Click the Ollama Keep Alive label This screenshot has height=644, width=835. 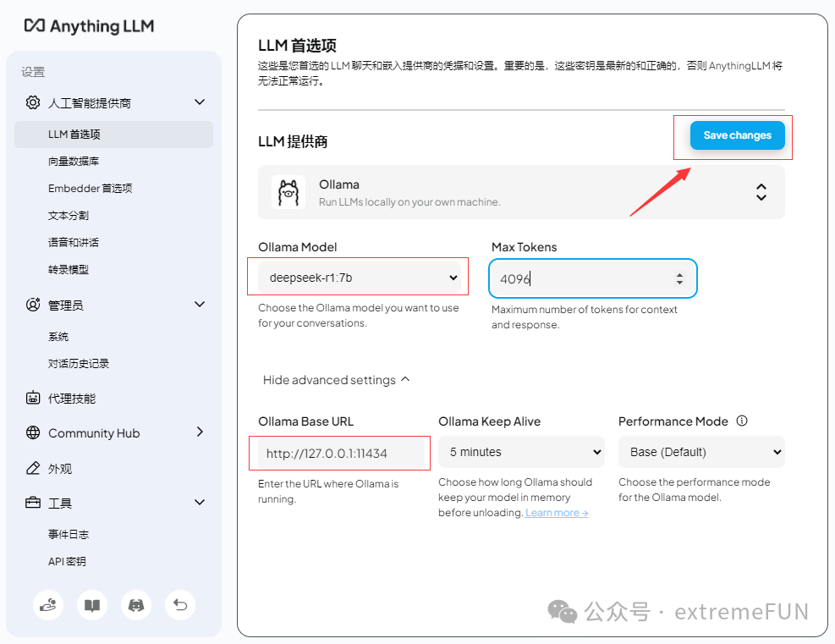[489, 421]
